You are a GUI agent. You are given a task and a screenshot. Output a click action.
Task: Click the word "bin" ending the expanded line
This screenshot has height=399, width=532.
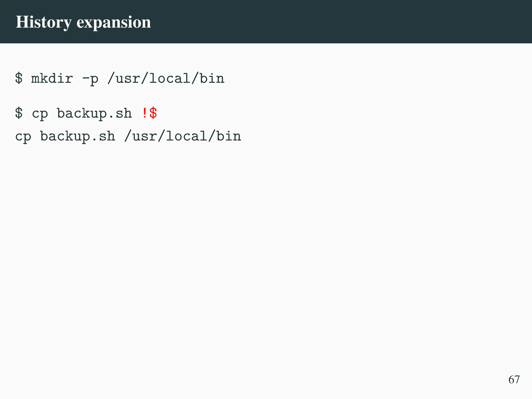tap(229, 136)
